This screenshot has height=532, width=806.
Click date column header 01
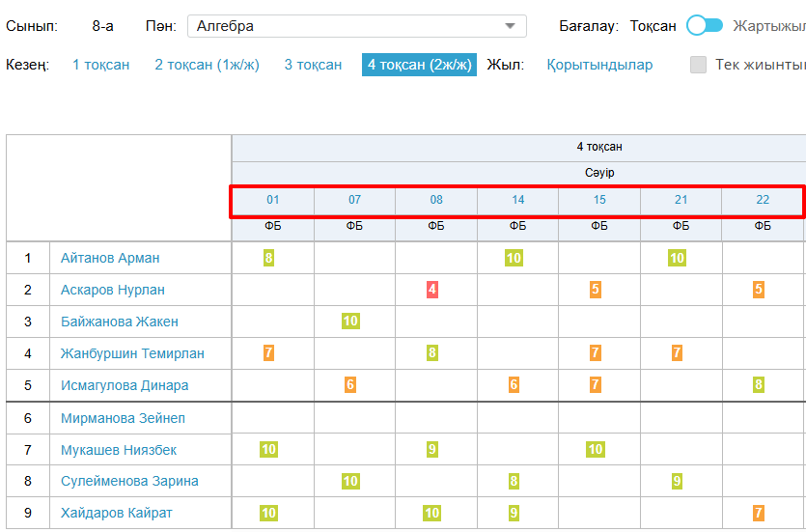pos(272,200)
